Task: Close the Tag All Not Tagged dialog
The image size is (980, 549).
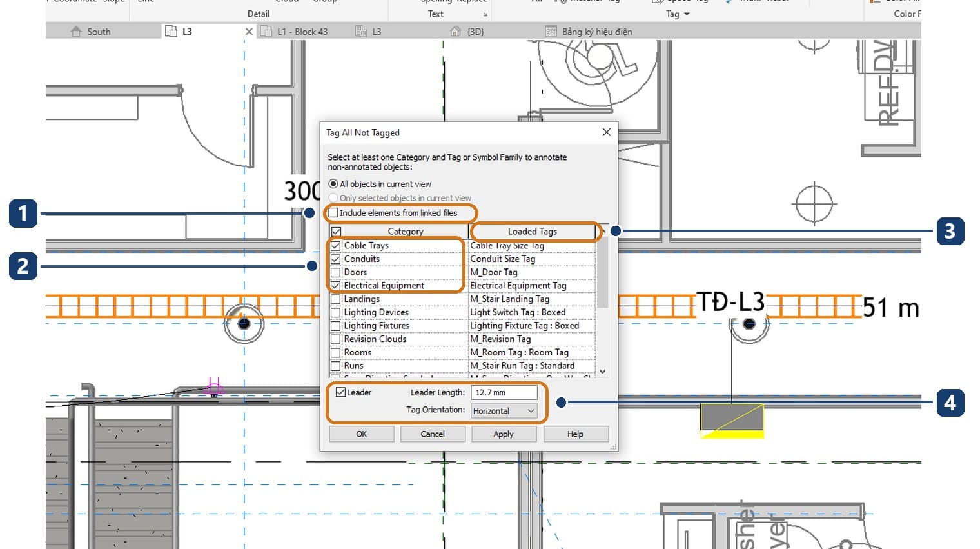Action: coord(606,132)
